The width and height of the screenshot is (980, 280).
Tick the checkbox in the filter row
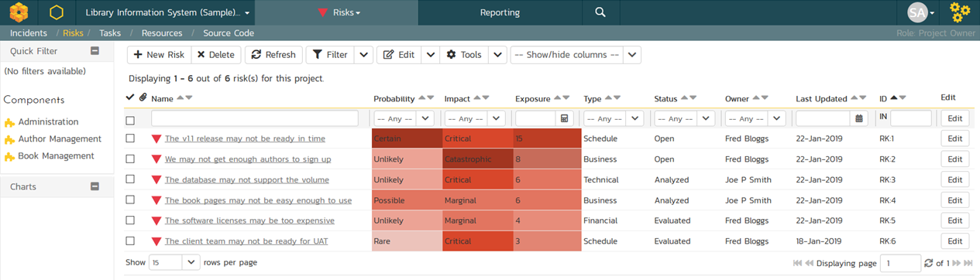pos(130,120)
